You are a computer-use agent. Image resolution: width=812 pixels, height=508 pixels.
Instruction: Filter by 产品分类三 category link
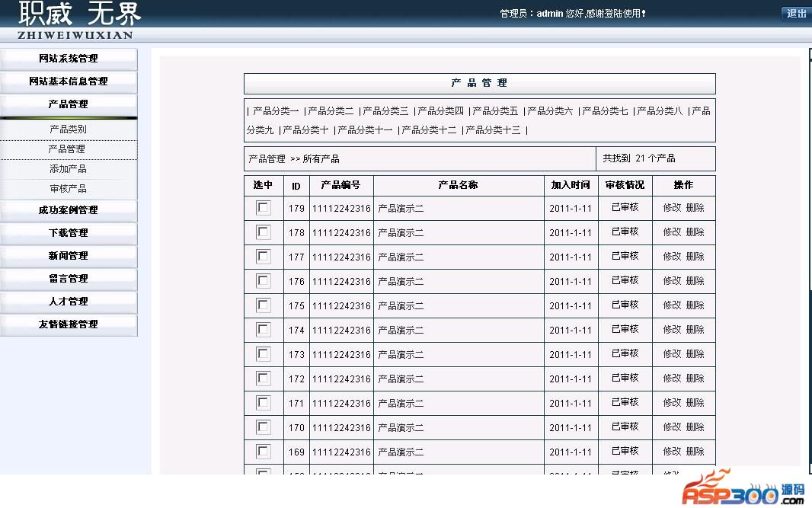385,111
